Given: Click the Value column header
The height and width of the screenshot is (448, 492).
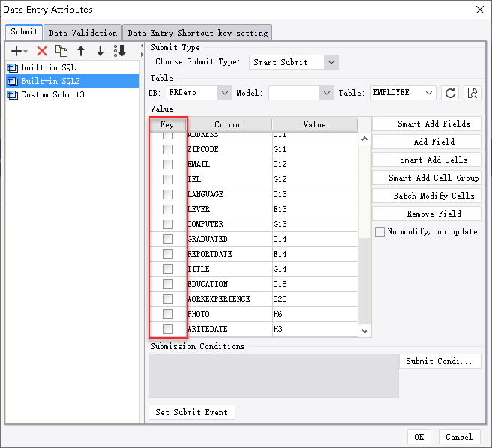Looking at the screenshot, I should coord(315,124).
